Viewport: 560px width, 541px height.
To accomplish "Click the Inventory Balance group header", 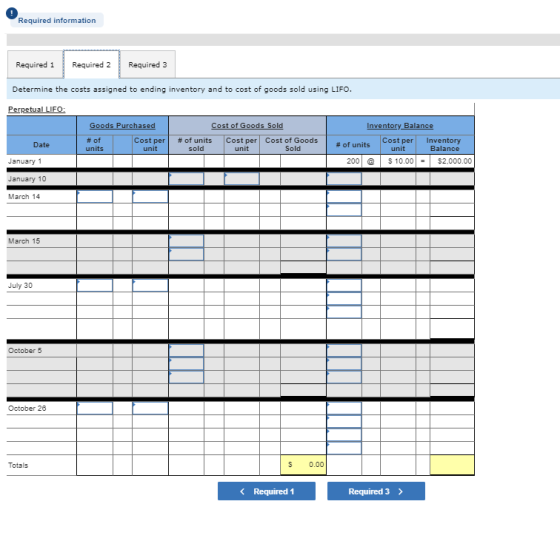I will click(x=400, y=125).
